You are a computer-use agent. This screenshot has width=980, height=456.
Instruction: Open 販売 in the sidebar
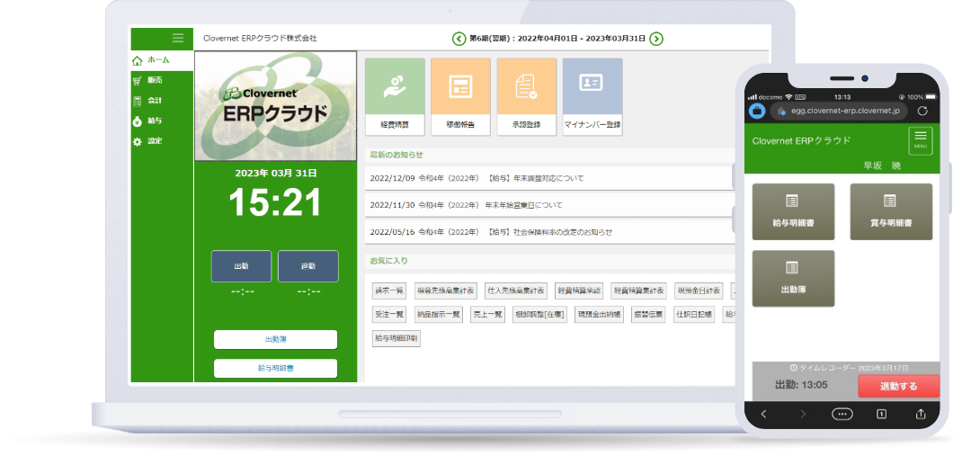tap(162, 81)
